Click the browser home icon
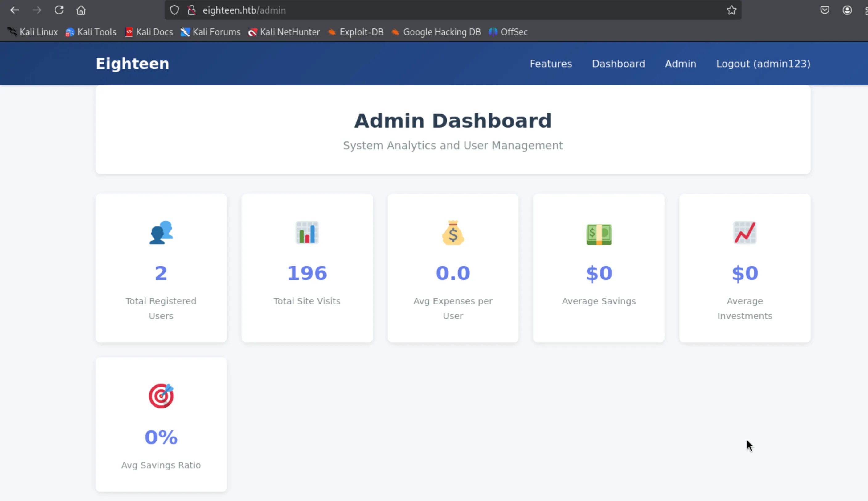The width and height of the screenshot is (868, 501). click(x=81, y=10)
